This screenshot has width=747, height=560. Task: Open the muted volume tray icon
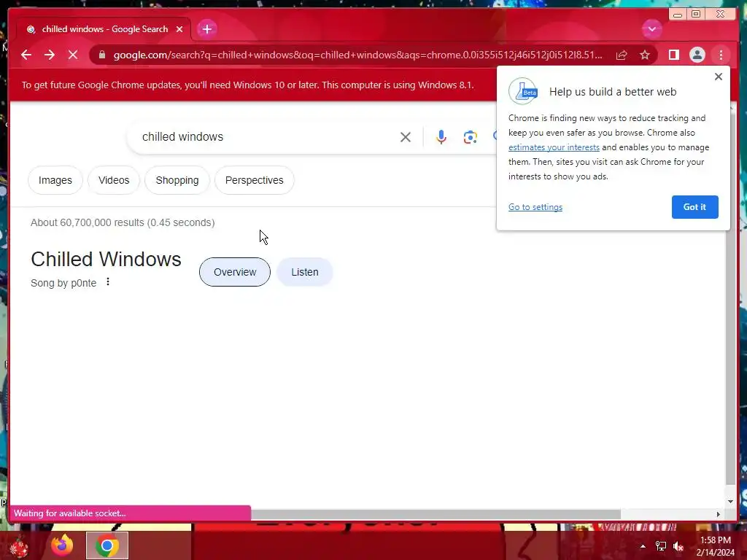(678, 546)
